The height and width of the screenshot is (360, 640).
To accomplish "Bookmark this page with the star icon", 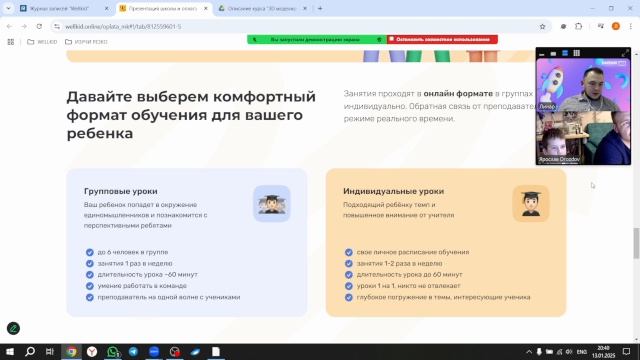I will 542,27.
